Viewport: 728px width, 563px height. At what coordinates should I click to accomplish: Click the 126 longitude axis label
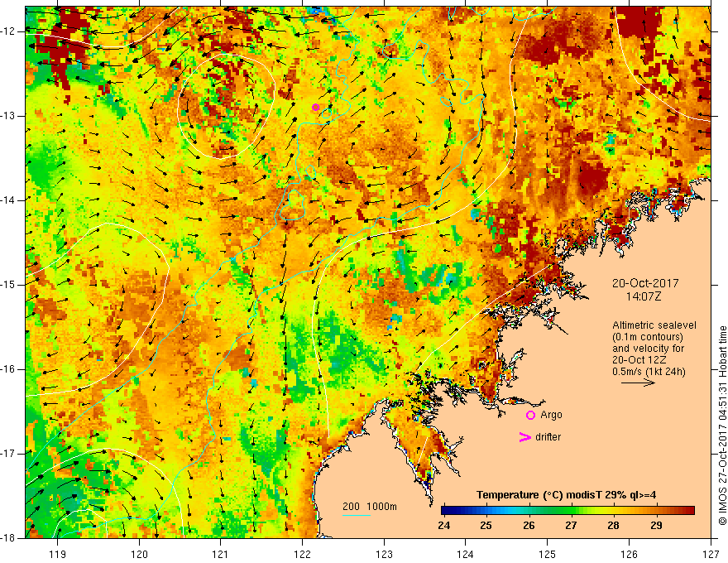pos(629,554)
